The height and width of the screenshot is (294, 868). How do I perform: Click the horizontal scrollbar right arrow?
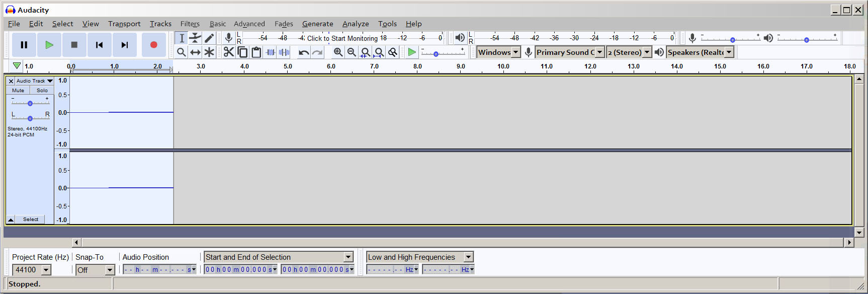(849, 243)
